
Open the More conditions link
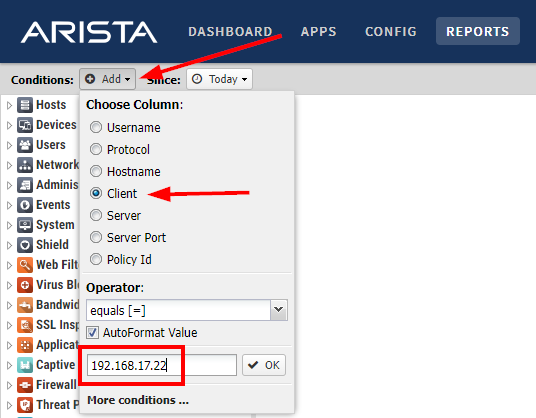point(138,400)
